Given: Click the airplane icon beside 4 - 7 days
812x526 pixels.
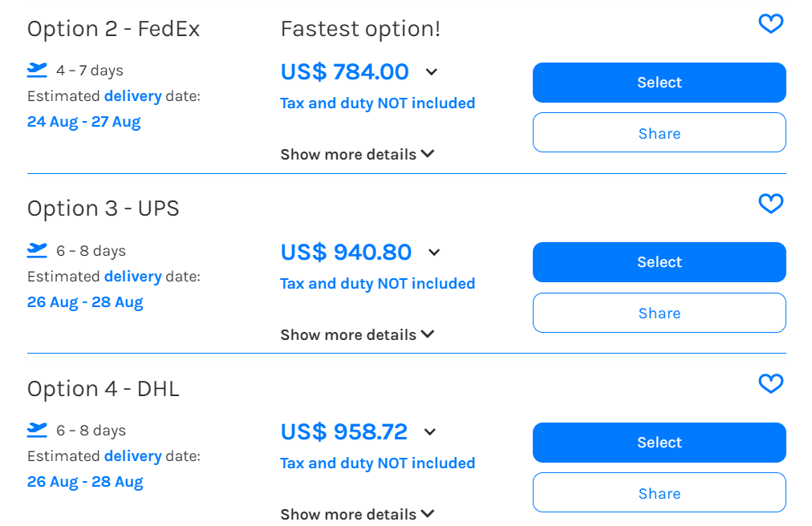Looking at the screenshot, I should coord(37,70).
